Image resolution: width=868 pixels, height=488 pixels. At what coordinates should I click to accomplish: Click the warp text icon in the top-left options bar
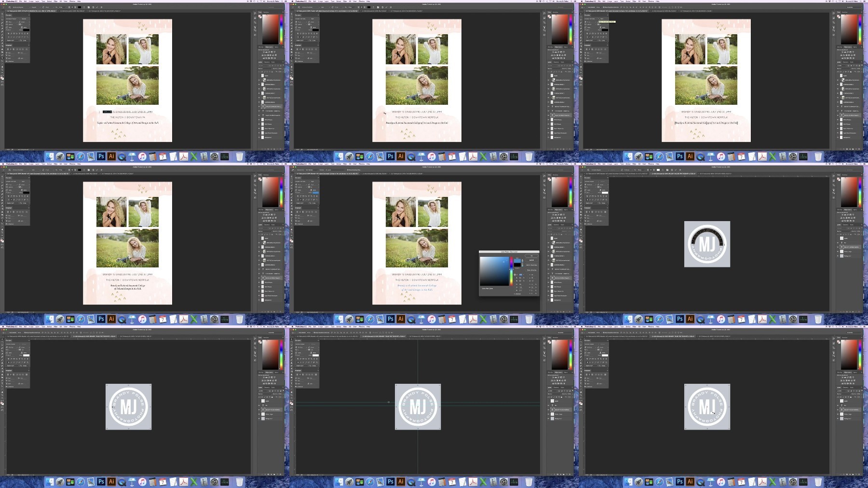tap(84, 7)
